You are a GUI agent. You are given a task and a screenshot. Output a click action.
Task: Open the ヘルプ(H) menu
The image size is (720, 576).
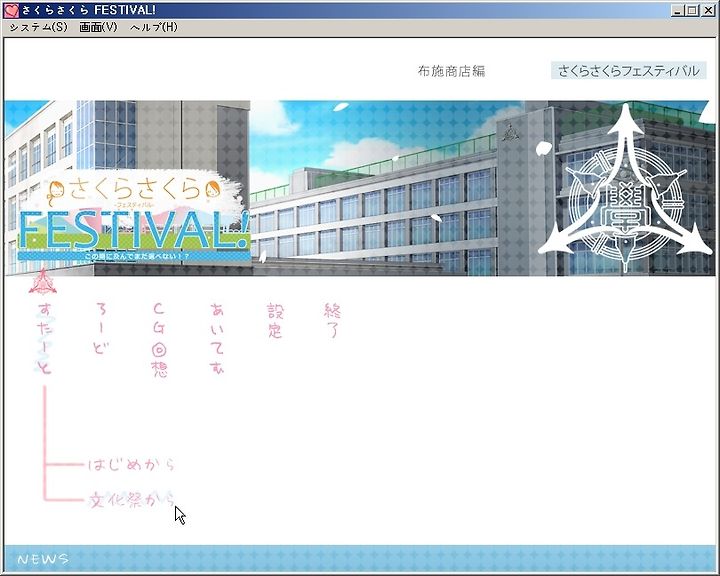click(x=154, y=27)
